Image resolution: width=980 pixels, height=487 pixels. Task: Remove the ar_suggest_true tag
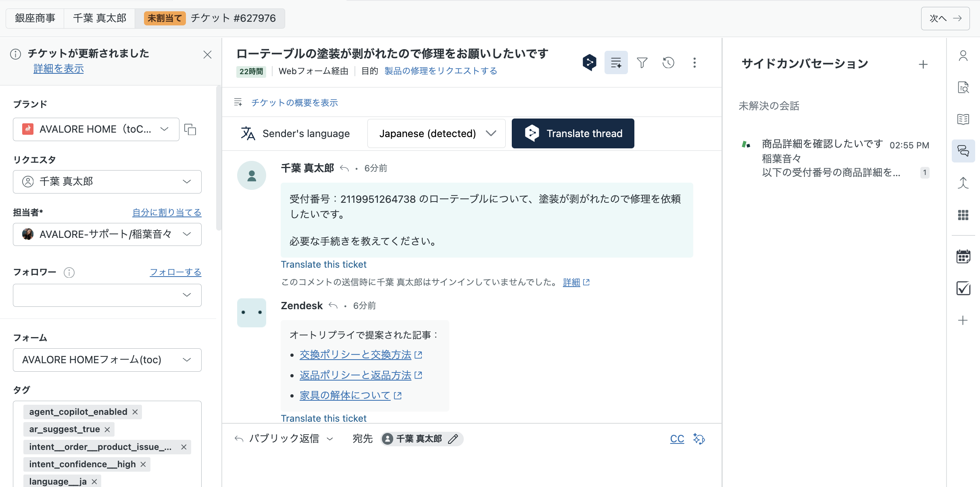[107, 429]
